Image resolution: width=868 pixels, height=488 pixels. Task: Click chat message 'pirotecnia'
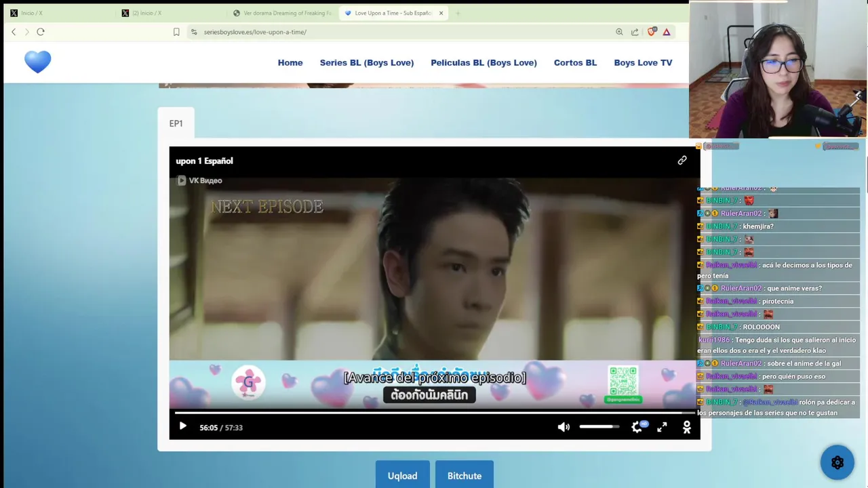(778, 301)
